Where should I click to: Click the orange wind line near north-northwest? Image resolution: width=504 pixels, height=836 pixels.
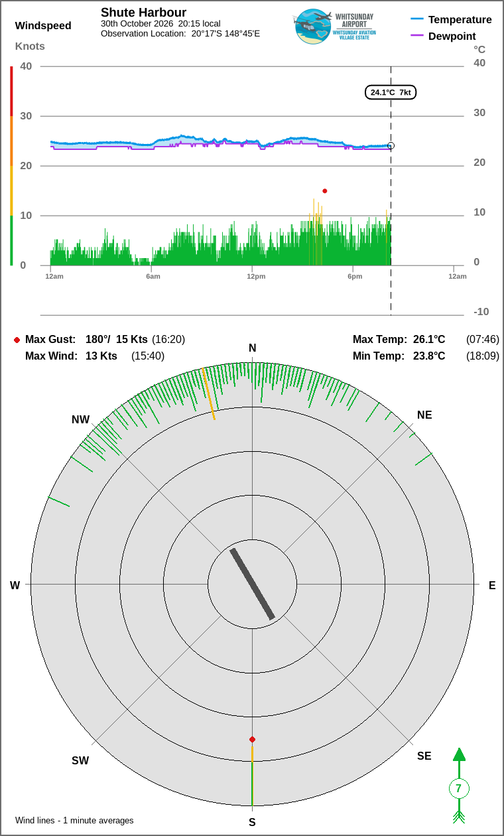coord(208,394)
